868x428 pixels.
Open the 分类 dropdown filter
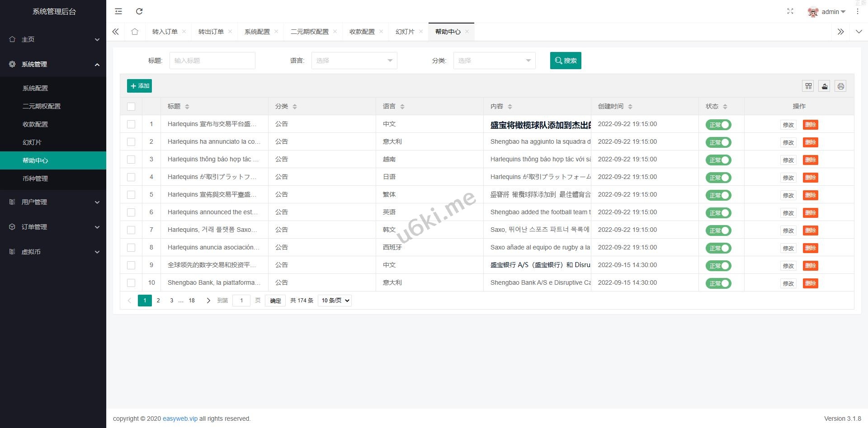[x=494, y=61]
